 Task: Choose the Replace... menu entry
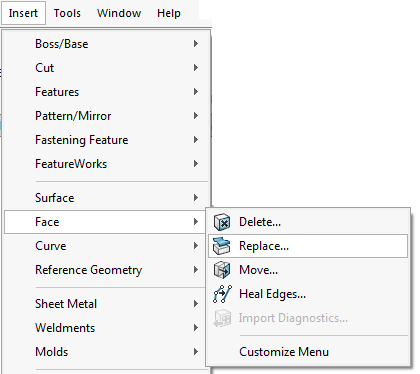coord(308,246)
